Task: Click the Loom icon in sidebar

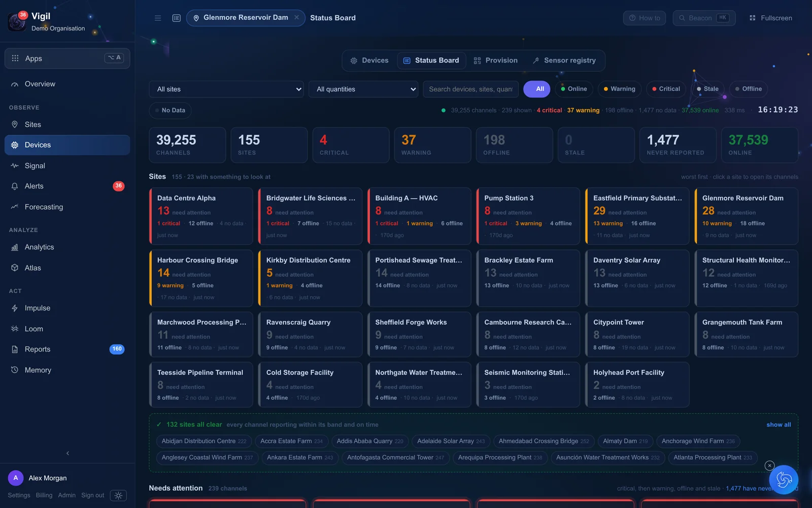Action: [15, 329]
